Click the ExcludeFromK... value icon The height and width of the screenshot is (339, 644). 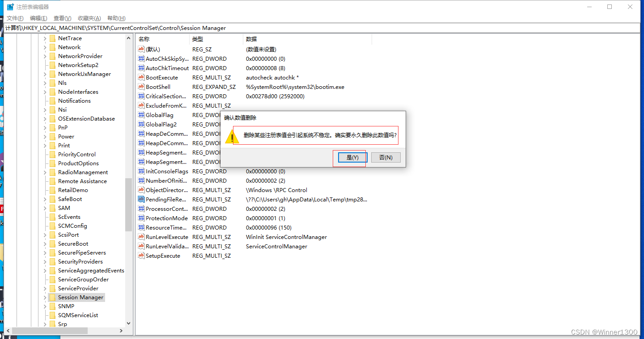[x=141, y=105]
